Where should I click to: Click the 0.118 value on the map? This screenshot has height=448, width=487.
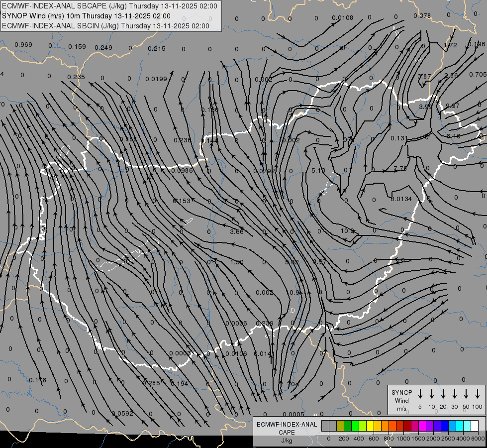38,380
